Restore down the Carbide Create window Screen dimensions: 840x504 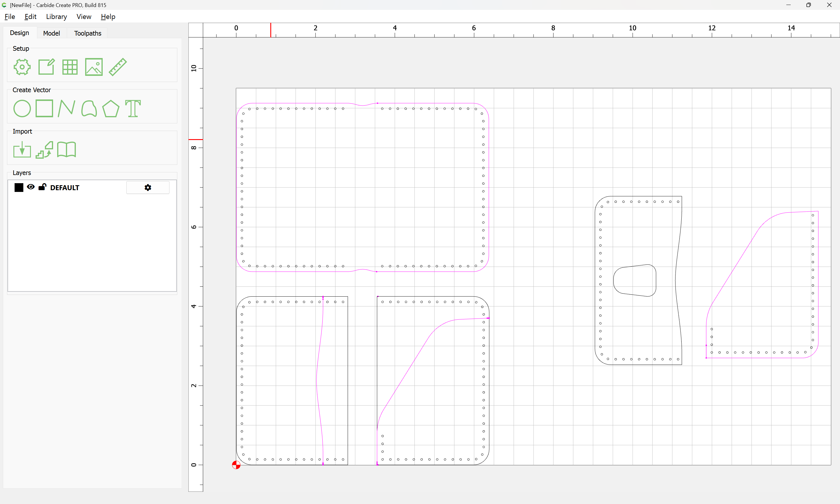point(808,5)
